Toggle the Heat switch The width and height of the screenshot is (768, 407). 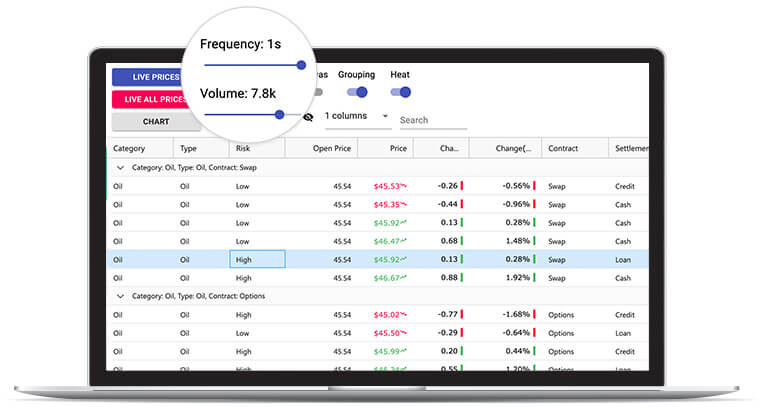(x=401, y=92)
